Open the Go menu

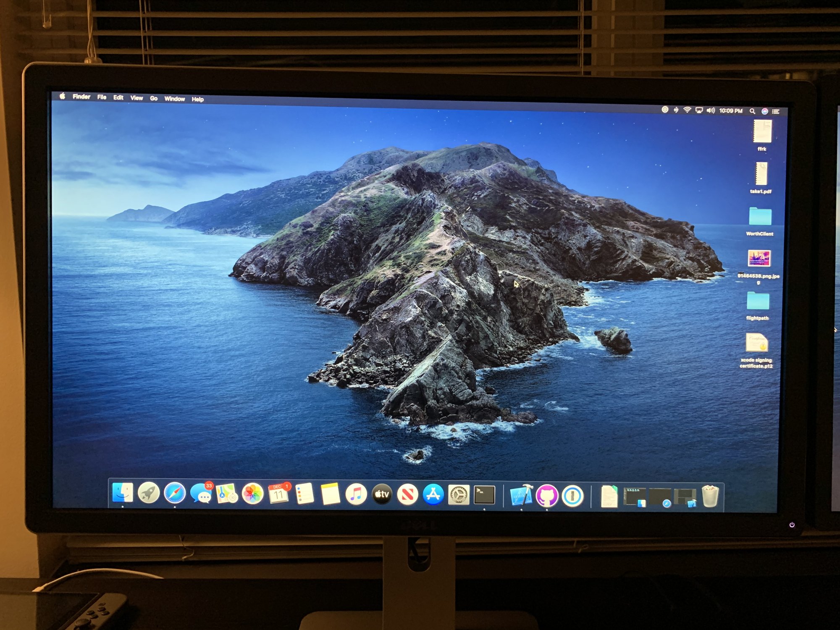coord(154,98)
